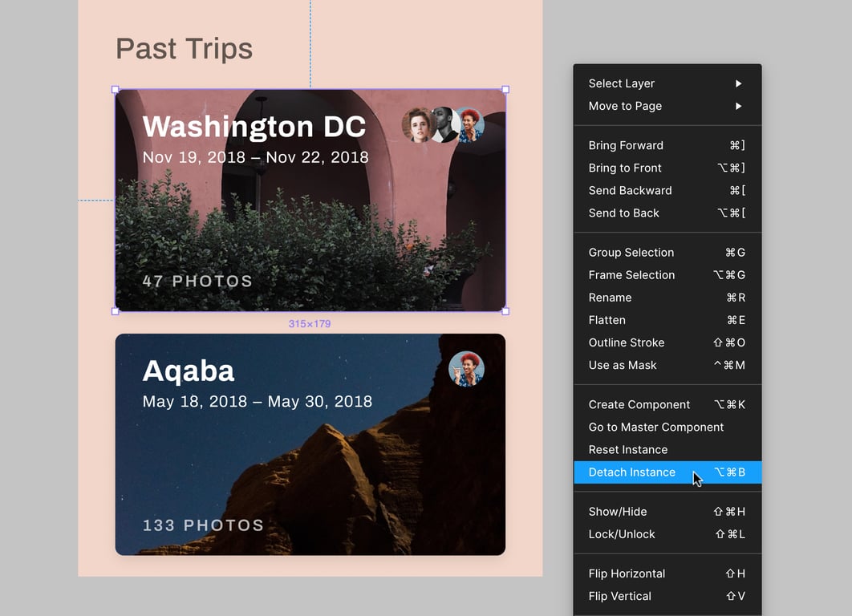Open Go to Master Component

pyautogui.click(x=655, y=428)
